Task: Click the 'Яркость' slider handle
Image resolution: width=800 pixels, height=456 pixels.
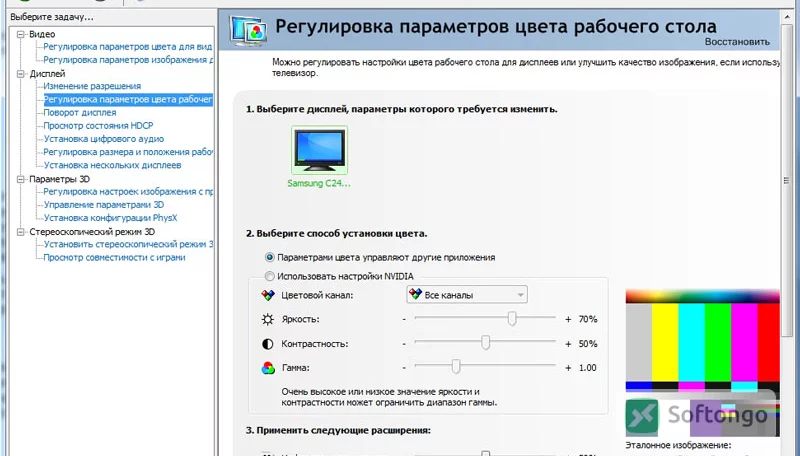Action: pos(512,319)
